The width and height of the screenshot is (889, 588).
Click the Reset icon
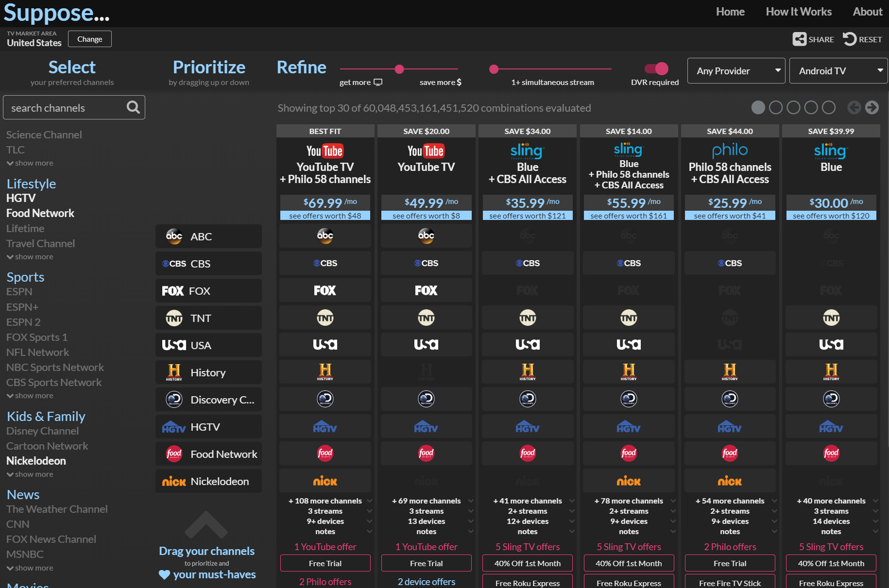pyautogui.click(x=850, y=39)
